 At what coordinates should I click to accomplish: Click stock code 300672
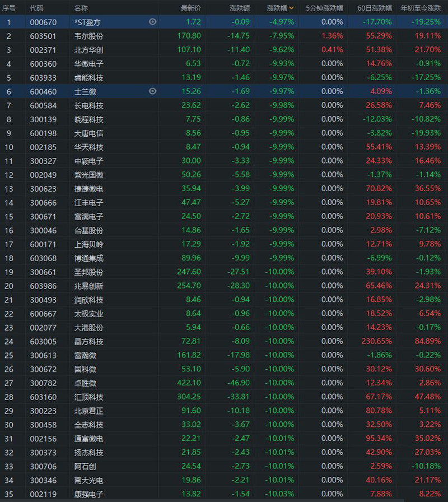(43, 369)
